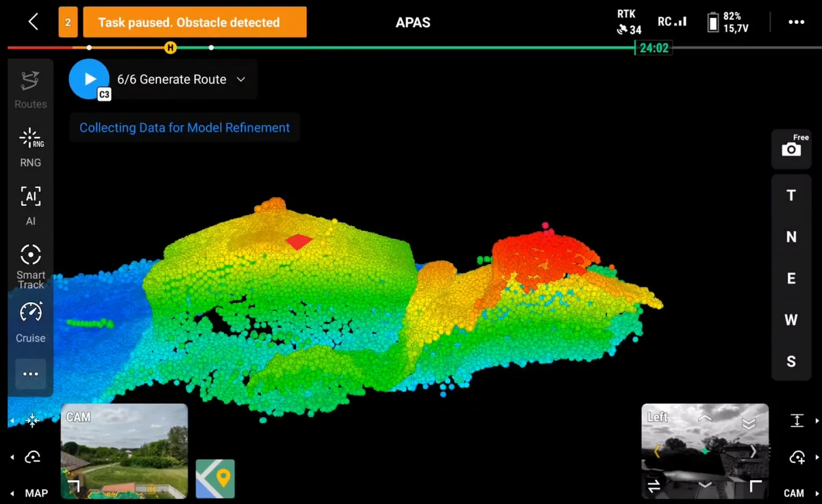Tap the double down chevron in the Left sensor view

749,424
